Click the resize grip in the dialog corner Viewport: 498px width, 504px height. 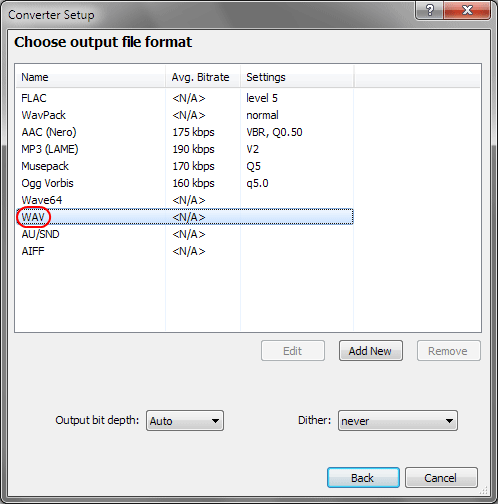point(484,490)
